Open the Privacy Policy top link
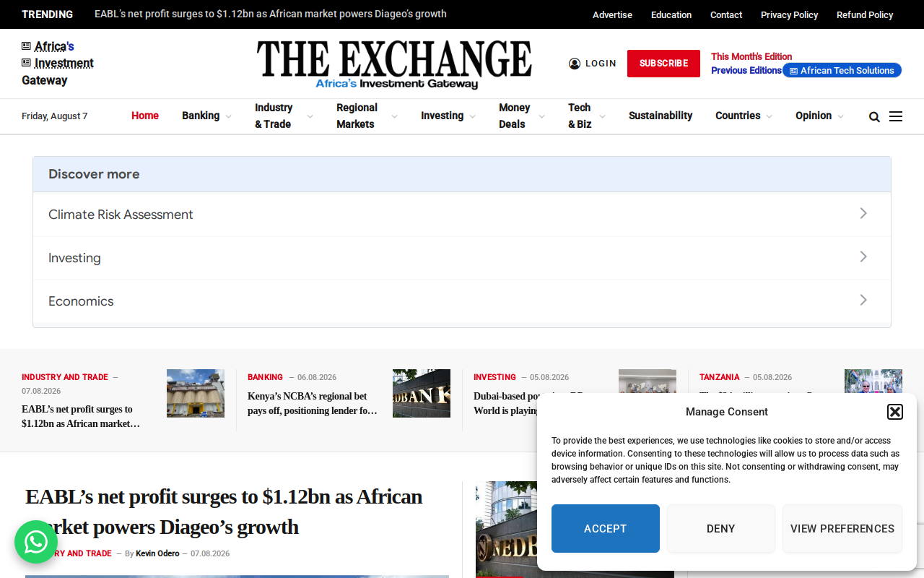Image resolution: width=924 pixels, height=578 pixels. [x=790, y=14]
